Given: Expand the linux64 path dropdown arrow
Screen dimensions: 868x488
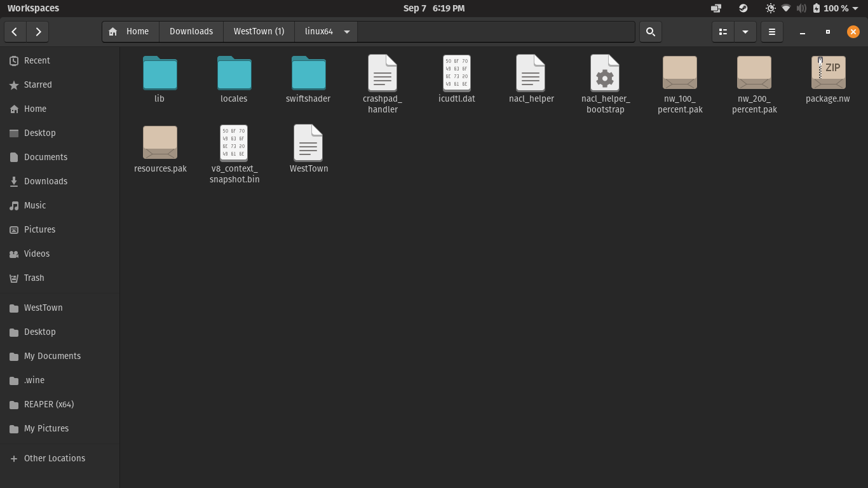Looking at the screenshot, I should pos(347,32).
